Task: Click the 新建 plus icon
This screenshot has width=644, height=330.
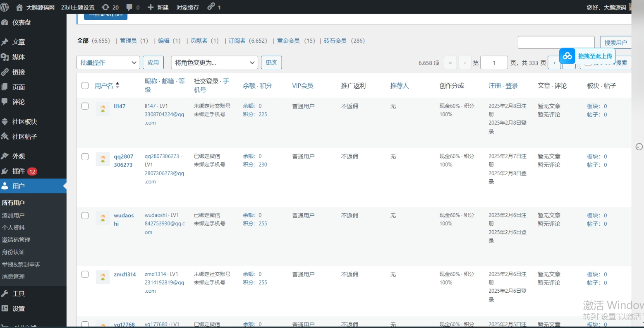Action: (151, 7)
